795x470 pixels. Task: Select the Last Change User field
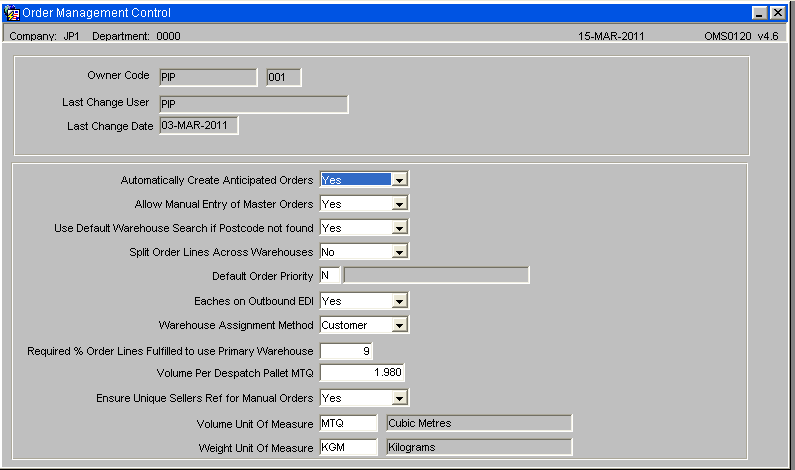(x=254, y=104)
